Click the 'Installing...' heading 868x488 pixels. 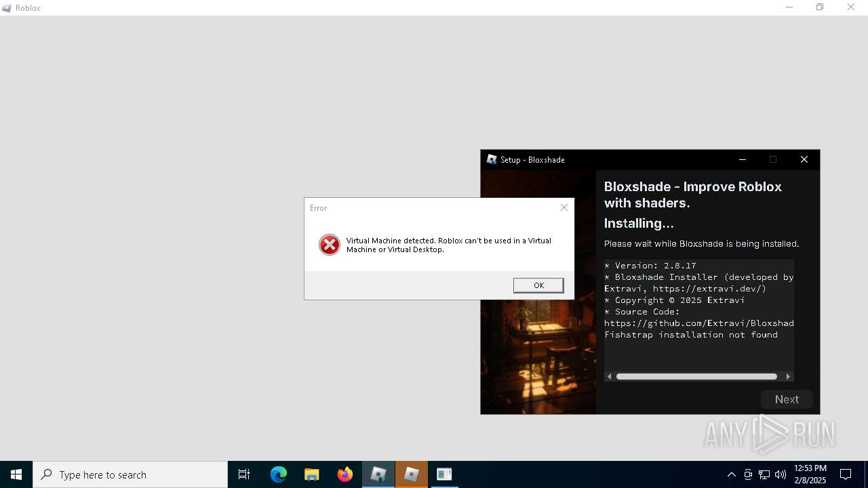(x=639, y=223)
